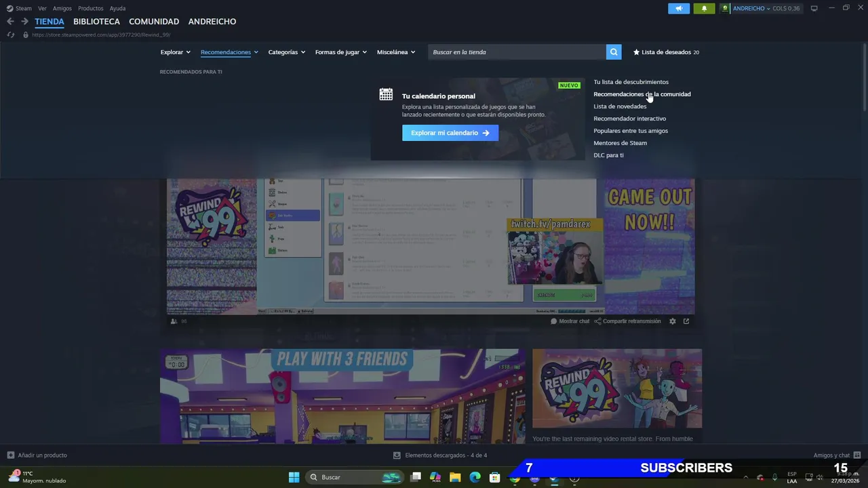Expand the ANDREICHO account dropdown
868x488 pixels.
[x=752, y=8]
